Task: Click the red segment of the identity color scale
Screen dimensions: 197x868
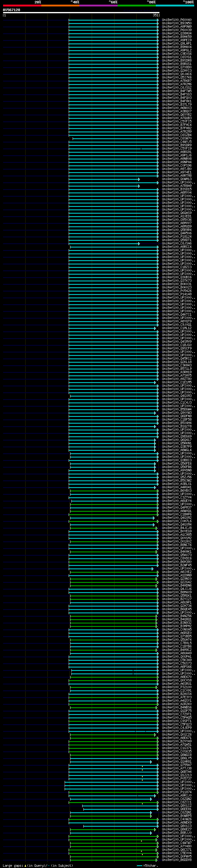Action: coord(22,6)
